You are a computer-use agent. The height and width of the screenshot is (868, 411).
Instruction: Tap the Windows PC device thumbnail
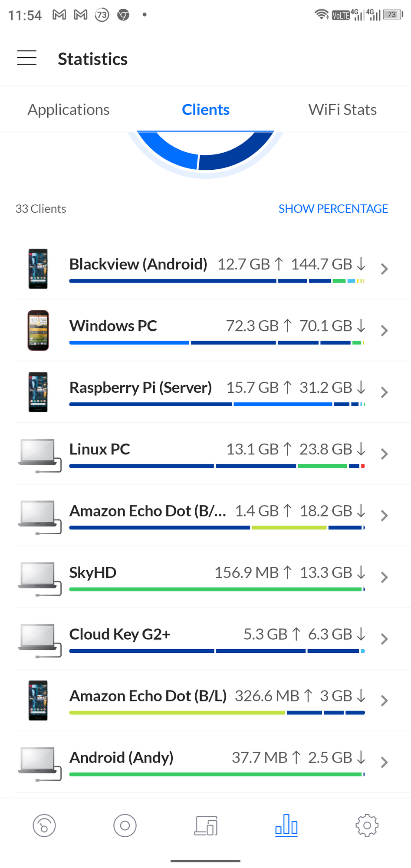point(38,330)
